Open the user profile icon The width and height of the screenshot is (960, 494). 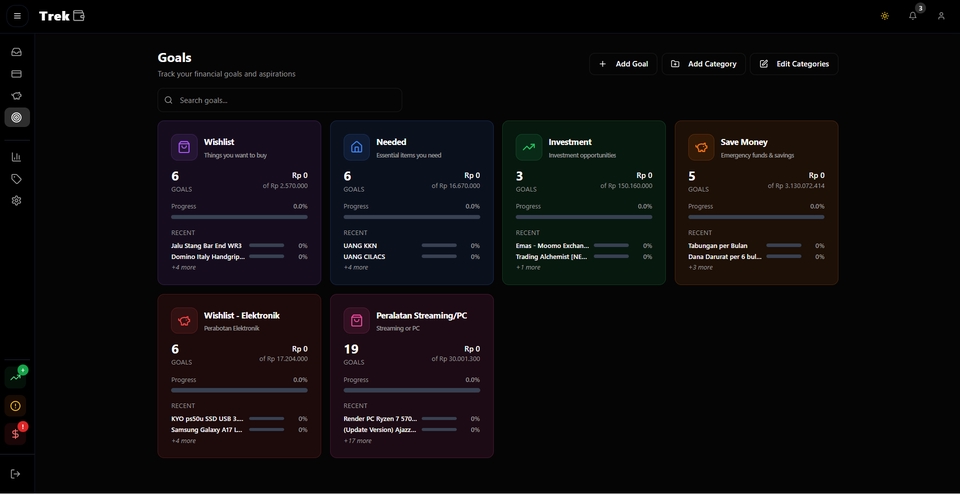point(941,16)
